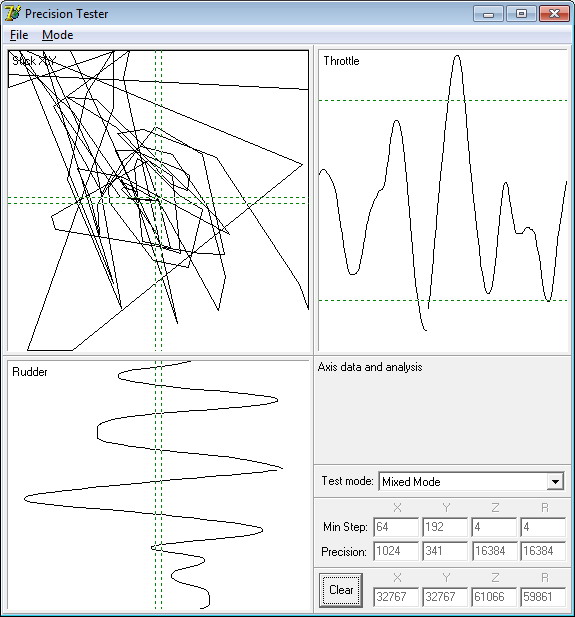Select the Mixed Mode combo box field

[471, 482]
